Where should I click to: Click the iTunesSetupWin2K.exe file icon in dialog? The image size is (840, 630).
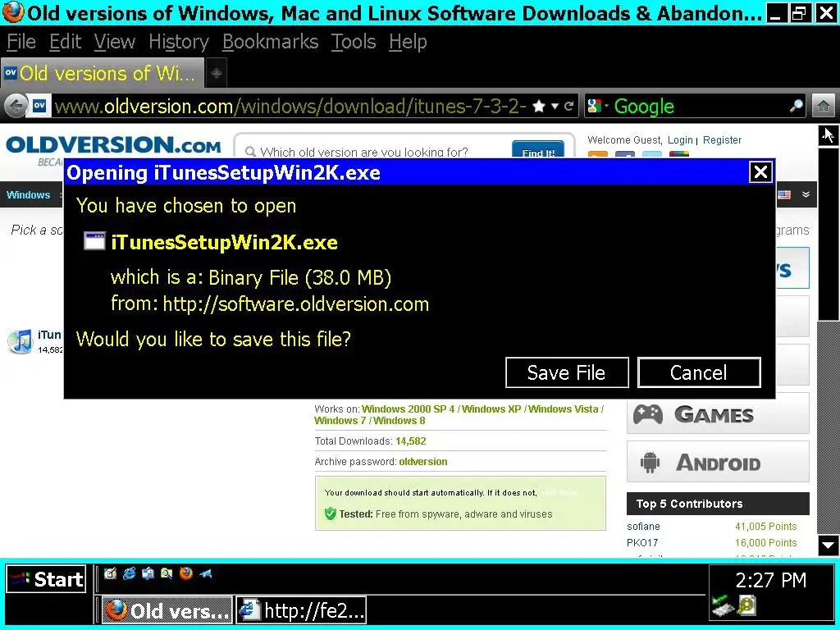pyautogui.click(x=94, y=241)
